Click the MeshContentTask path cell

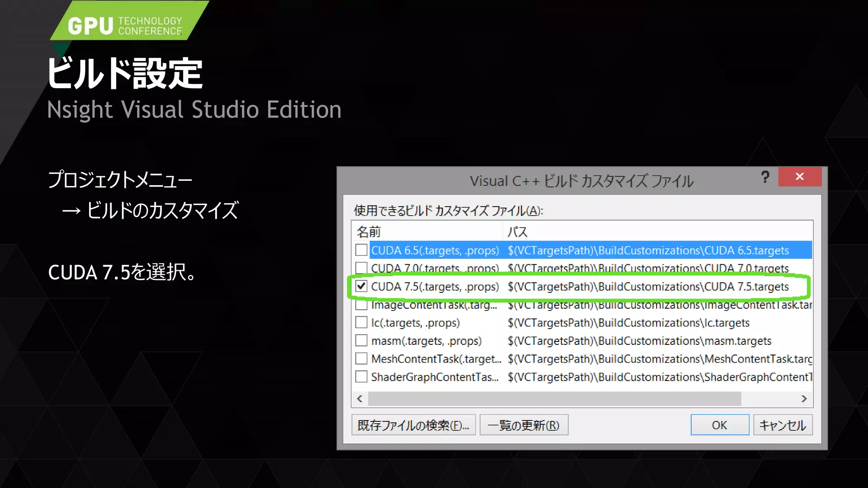659,359
